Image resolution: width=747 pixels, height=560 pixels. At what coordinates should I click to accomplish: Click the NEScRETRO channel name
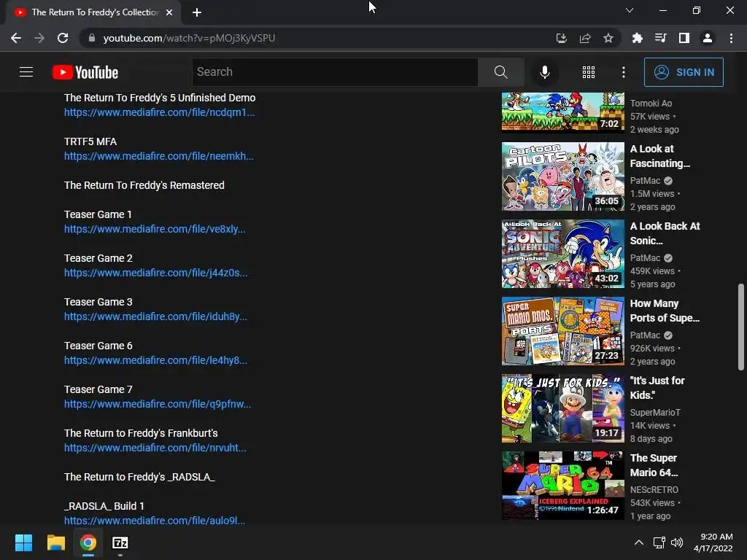coord(654,489)
